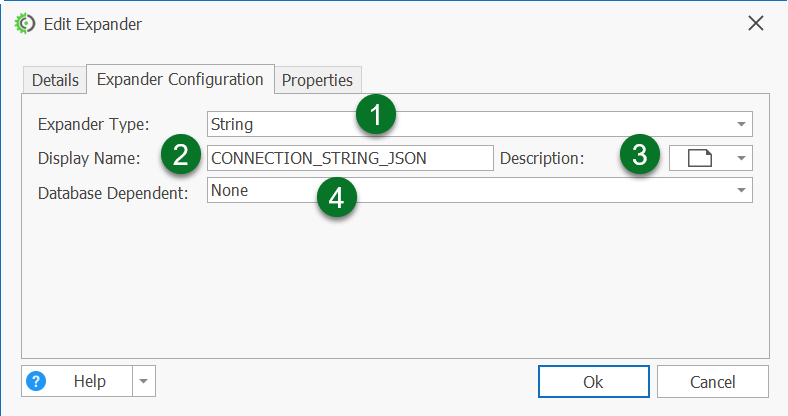Click green numbered marker 3
The height and width of the screenshot is (416, 788).
coord(640,156)
